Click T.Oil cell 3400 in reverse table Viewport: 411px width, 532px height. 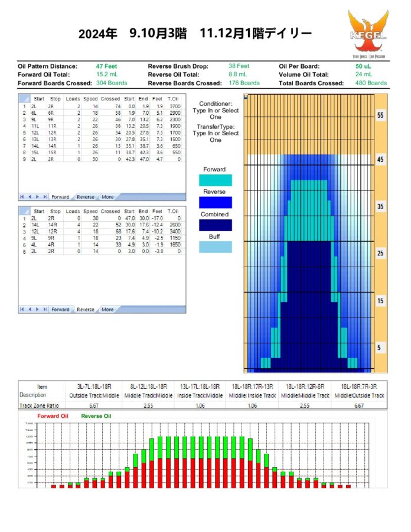[x=175, y=231]
